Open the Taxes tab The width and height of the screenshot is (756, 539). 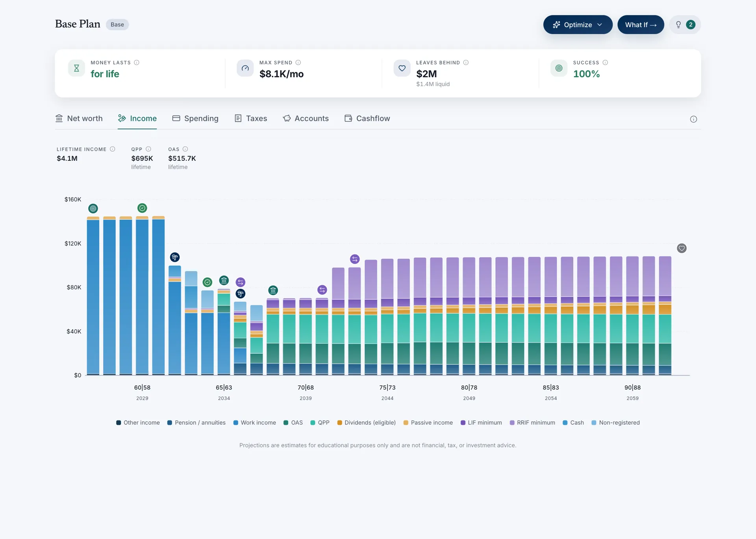pyautogui.click(x=251, y=119)
